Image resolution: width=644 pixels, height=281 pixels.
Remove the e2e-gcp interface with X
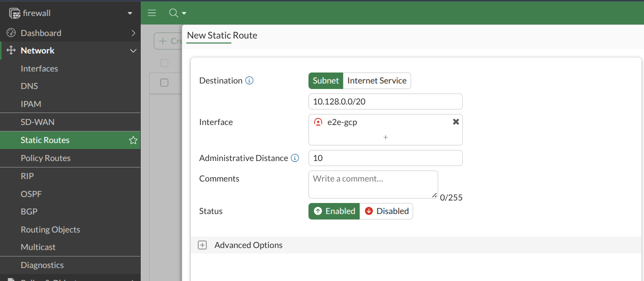pos(456,121)
